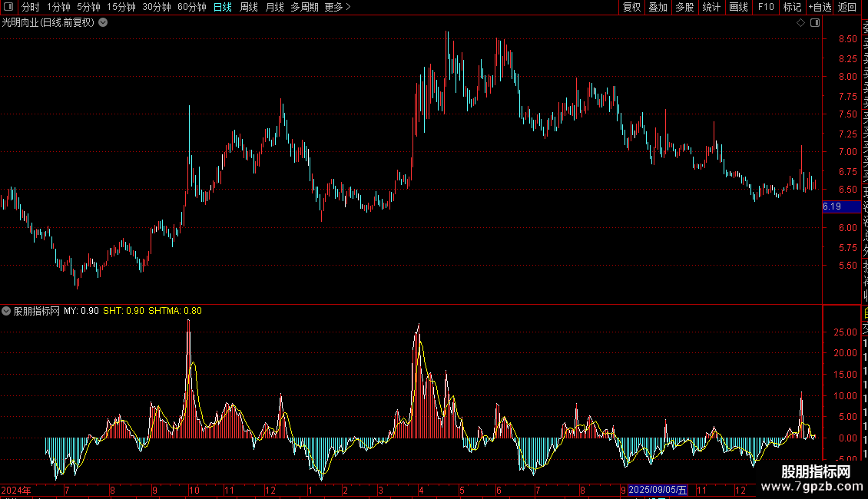868x499 pixels.
Task: Click the 2025/09/05/五 date marker
Action: (658, 490)
